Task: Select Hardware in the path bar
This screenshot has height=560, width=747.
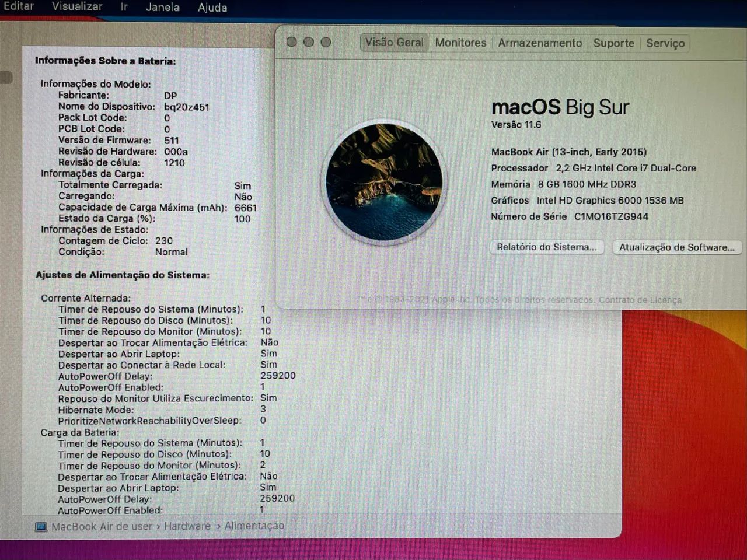Action: [187, 526]
